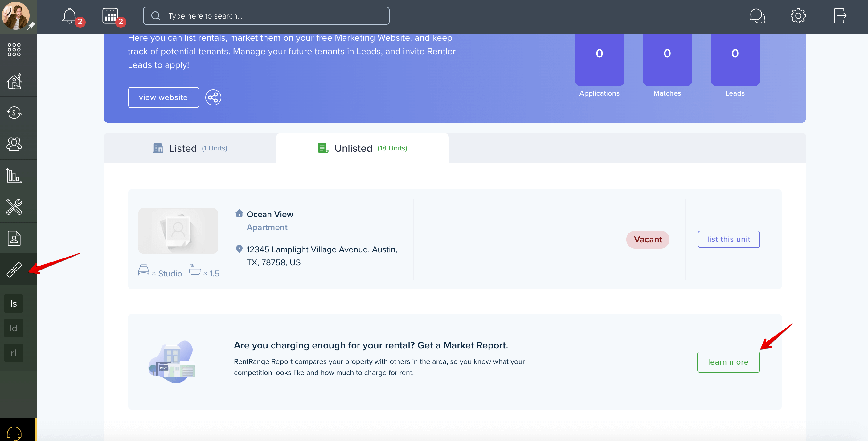868x441 pixels.
Task: Click the user profile avatar
Action: tap(15, 16)
